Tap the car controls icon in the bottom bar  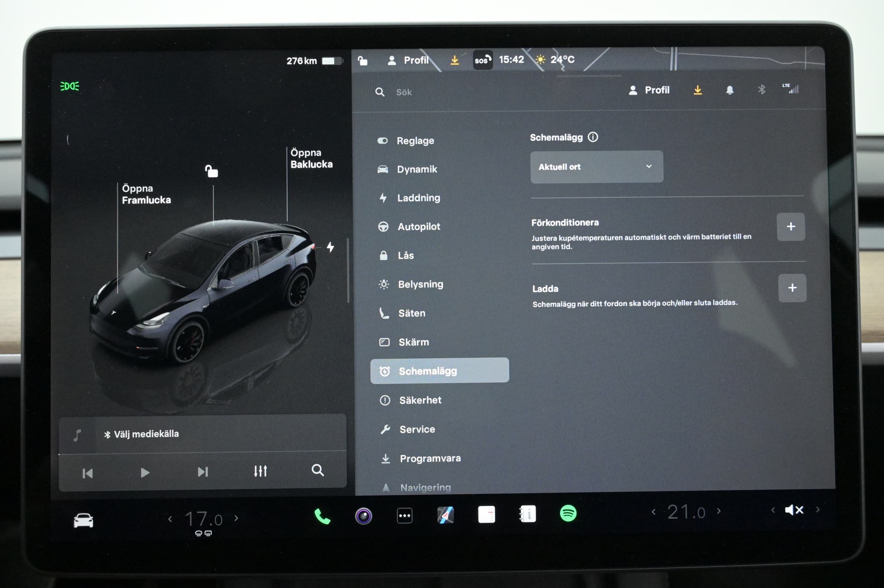pyautogui.click(x=83, y=520)
